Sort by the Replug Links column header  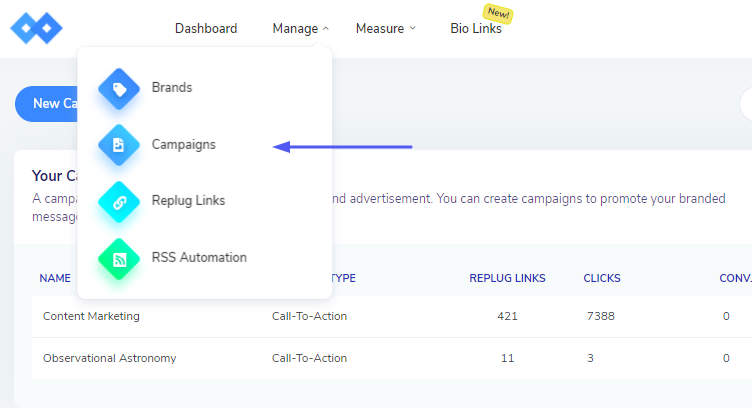pyautogui.click(x=507, y=278)
